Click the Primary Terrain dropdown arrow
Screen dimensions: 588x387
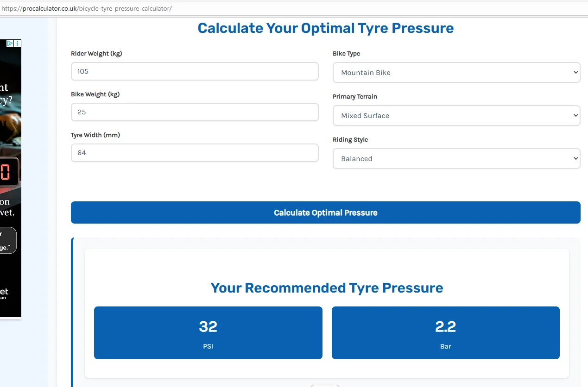click(x=575, y=116)
